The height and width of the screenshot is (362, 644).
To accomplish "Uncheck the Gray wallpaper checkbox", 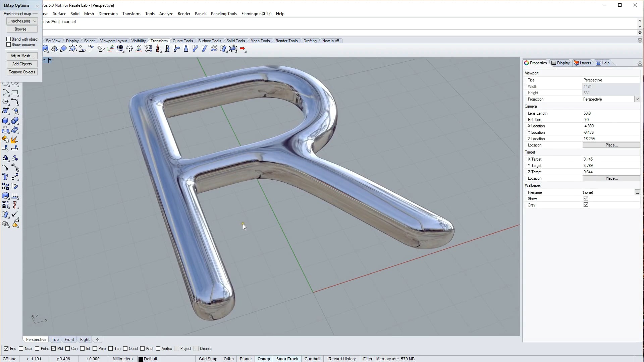I will pos(586,205).
